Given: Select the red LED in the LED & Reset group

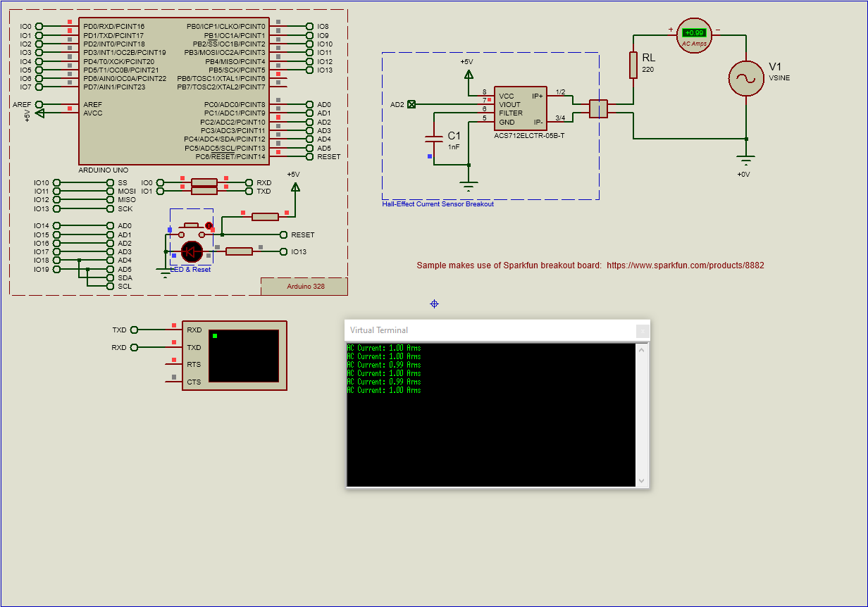Looking at the screenshot, I should (x=191, y=251).
